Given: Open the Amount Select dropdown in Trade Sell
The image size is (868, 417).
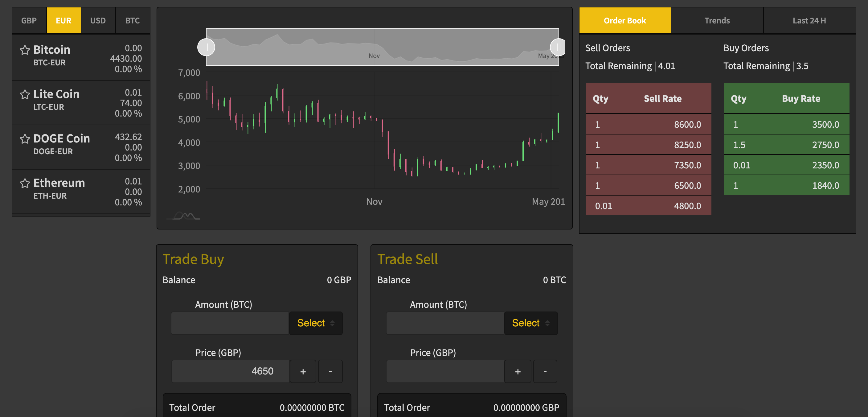Looking at the screenshot, I should pyautogui.click(x=530, y=323).
